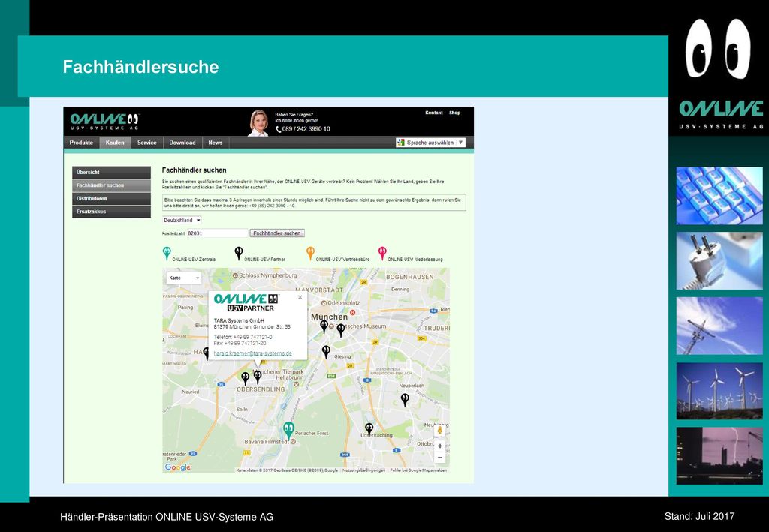769x532 pixels.
Task: Click the pink ONLINE-USV Niederlassung legend pin
Action: (382, 254)
